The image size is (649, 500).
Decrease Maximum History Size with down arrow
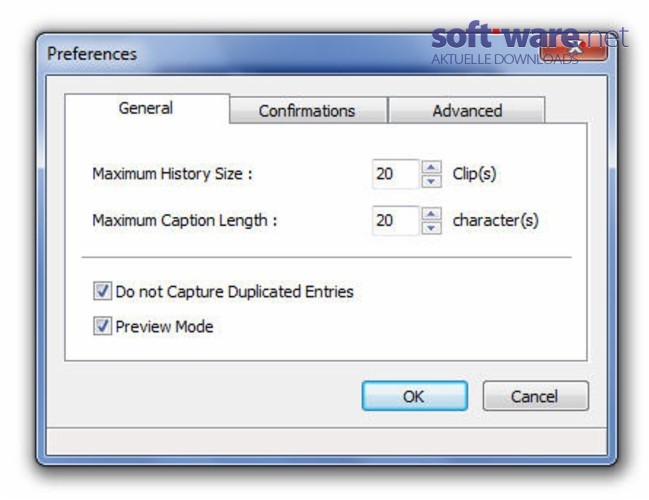click(x=431, y=181)
